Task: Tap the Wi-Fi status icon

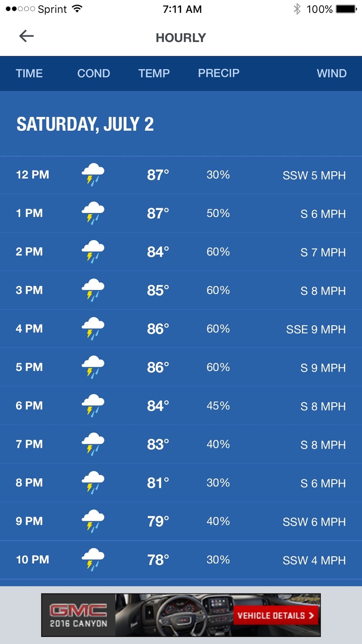Action: (x=77, y=9)
